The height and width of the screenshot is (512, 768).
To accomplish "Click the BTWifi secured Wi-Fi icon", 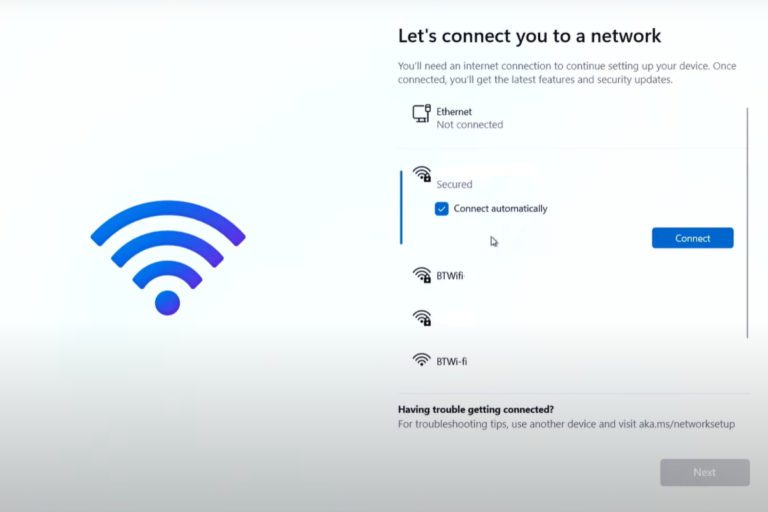I will (422, 275).
